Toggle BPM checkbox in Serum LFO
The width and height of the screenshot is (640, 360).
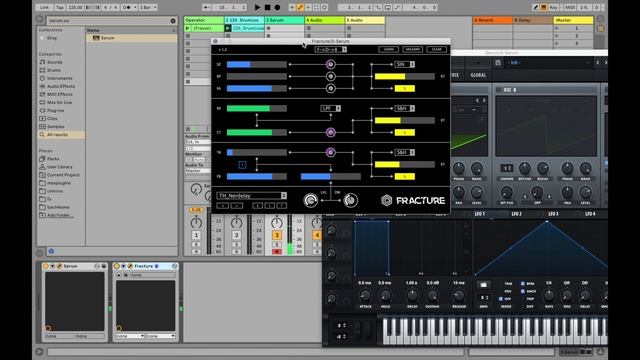[522, 284]
